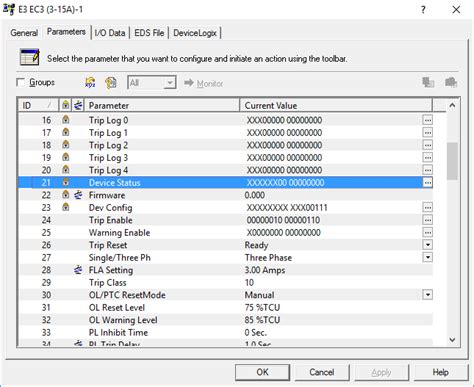Open OL/PTC ResetMode value dropdown
474x387 pixels.
428,295
